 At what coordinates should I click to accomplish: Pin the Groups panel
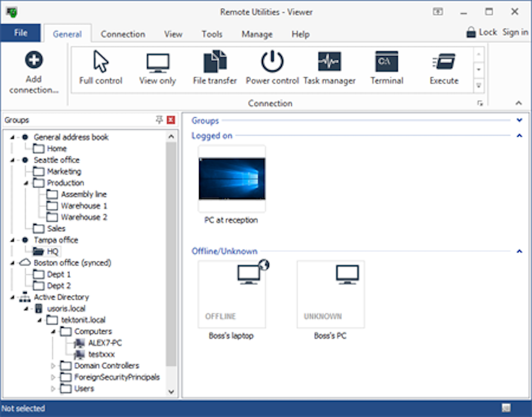coord(158,119)
